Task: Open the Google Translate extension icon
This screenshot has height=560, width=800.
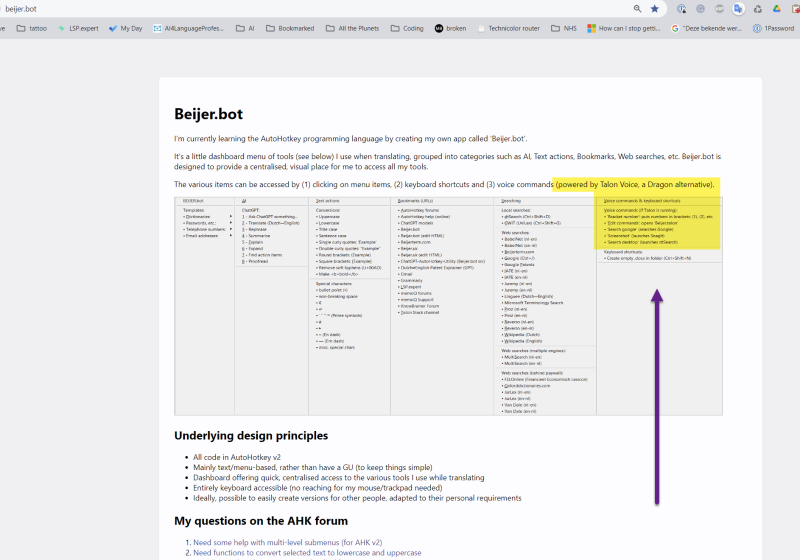Action: pyautogui.click(x=738, y=9)
